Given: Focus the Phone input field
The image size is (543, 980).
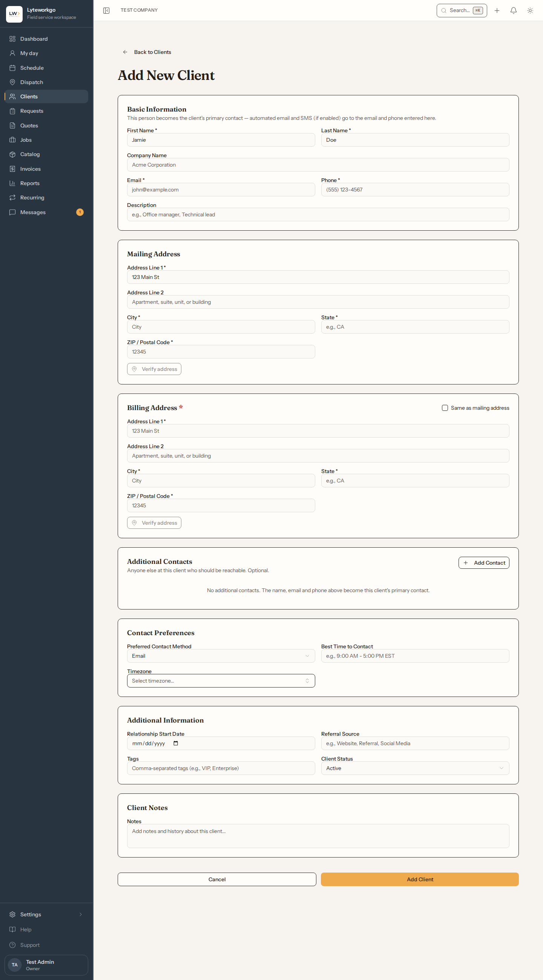Looking at the screenshot, I should click(x=415, y=190).
